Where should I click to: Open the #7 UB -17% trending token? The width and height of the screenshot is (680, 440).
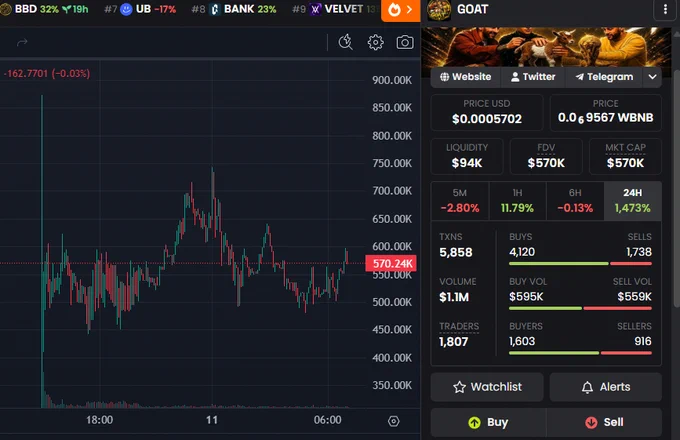point(140,9)
